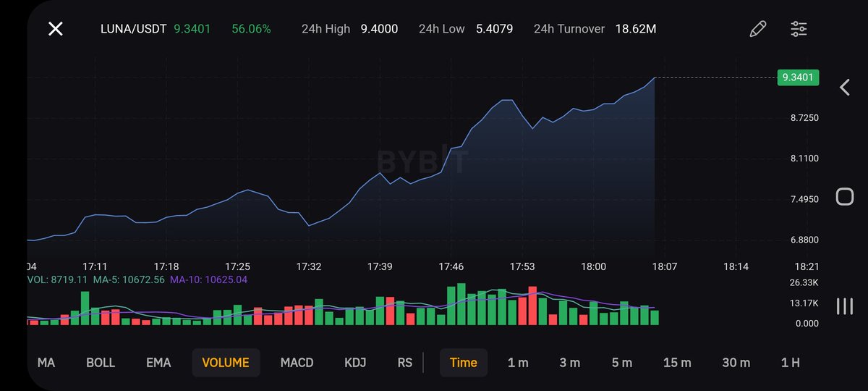Tap the green current price tag 9.3401
Image resolution: width=868 pixels, height=391 pixels.
798,77
